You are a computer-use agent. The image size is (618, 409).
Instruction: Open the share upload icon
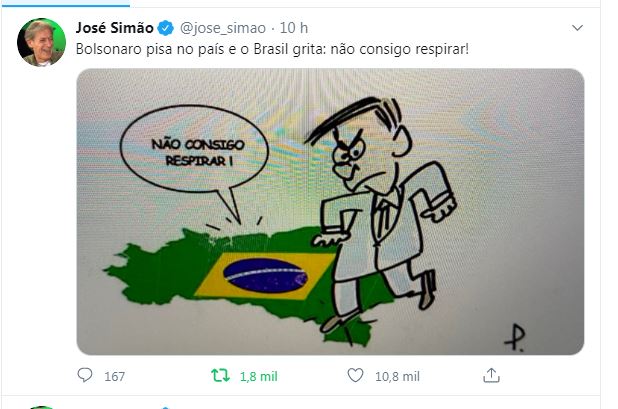(x=491, y=376)
